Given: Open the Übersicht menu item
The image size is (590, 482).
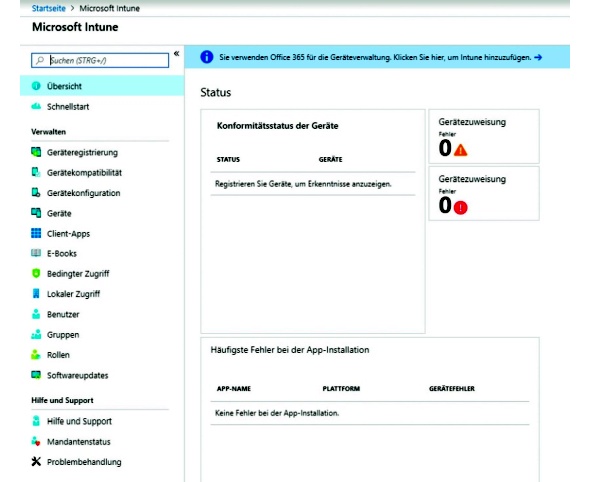Looking at the screenshot, I should tap(102, 86).
